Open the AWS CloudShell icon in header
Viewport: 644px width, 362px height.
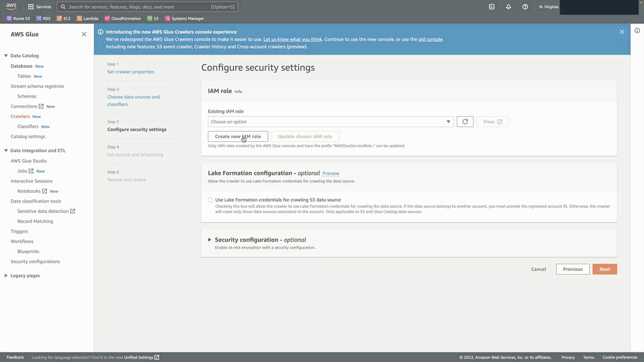point(492,7)
